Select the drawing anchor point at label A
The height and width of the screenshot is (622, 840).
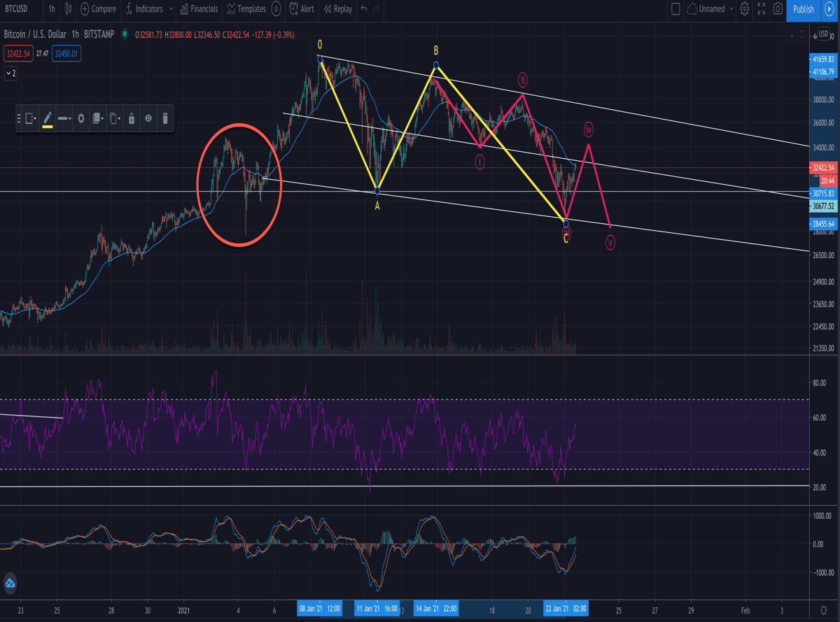tap(377, 190)
